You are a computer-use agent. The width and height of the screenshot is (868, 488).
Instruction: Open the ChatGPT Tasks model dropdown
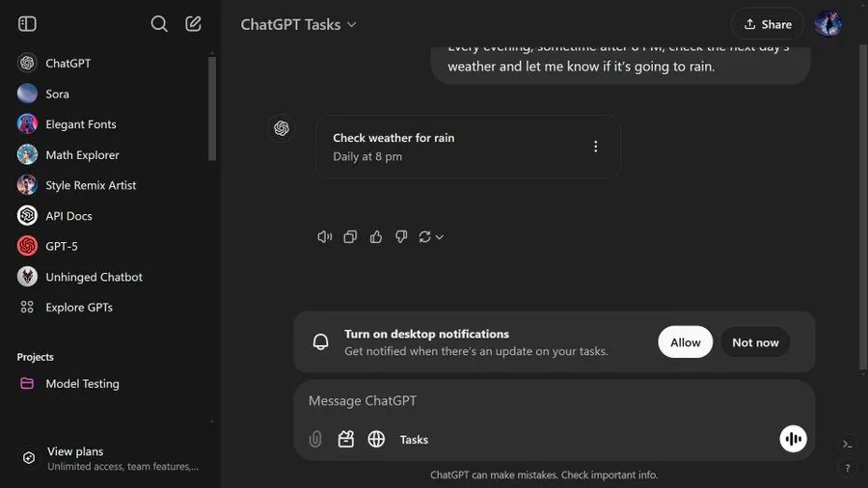(x=298, y=24)
